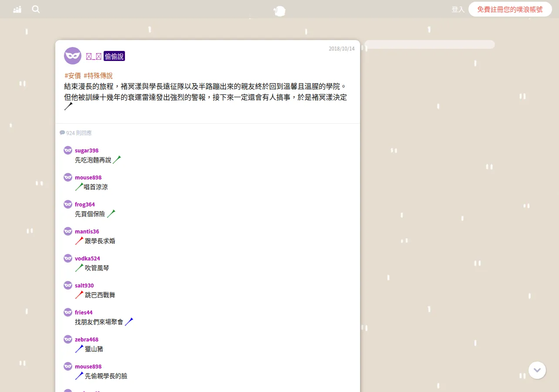This screenshot has width=559, height=392.
Task: Select the reply text 跳巴西戰舞
Action: 100,295
